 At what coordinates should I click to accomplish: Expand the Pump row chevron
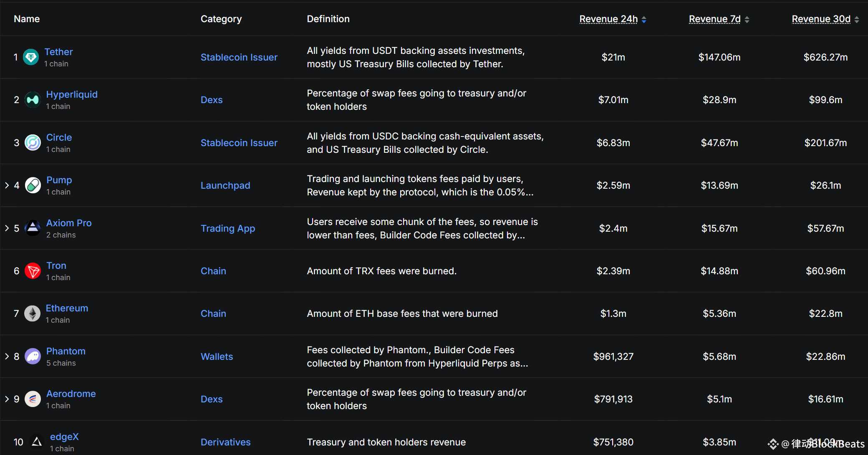tap(7, 185)
